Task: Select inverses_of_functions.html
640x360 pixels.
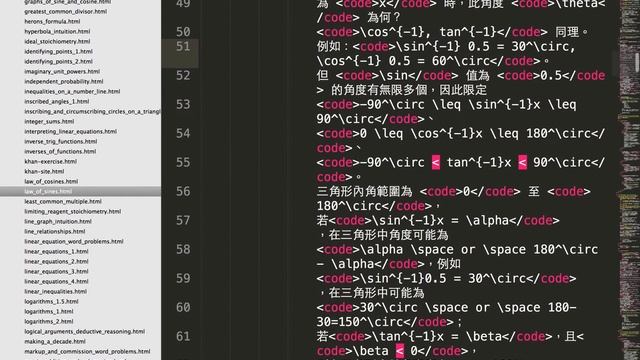Action: point(60,151)
